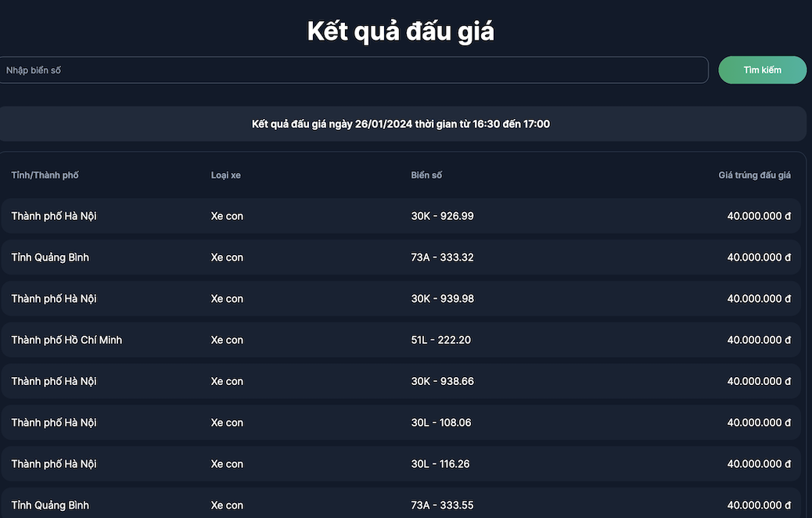
Task: Click plate number 30K - 939.98
Action: pyautogui.click(x=442, y=299)
